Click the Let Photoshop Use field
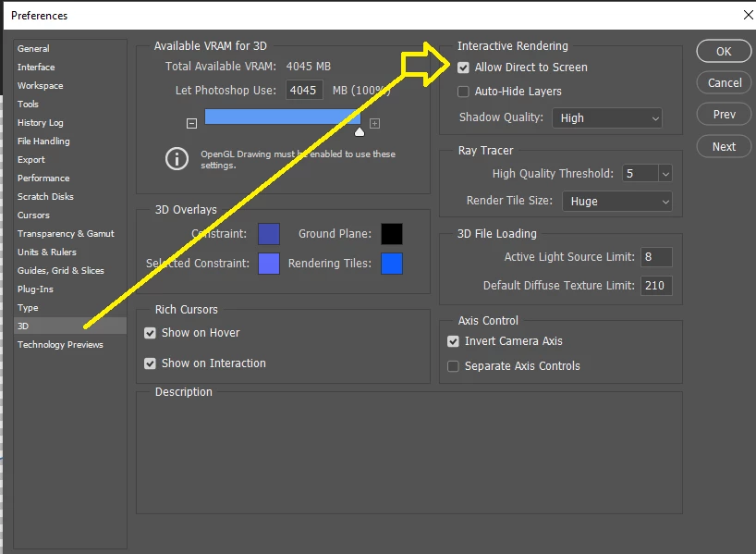 304,91
